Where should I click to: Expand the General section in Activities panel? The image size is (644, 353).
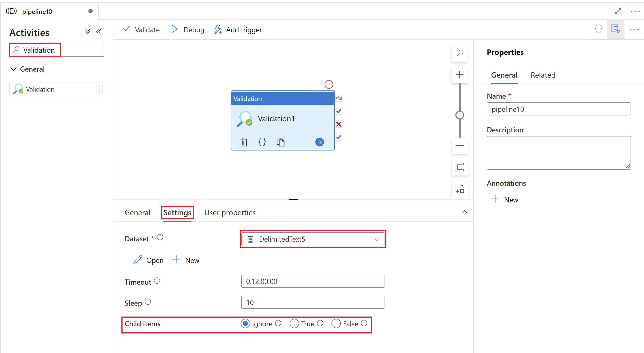pyautogui.click(x=15, y=69)
